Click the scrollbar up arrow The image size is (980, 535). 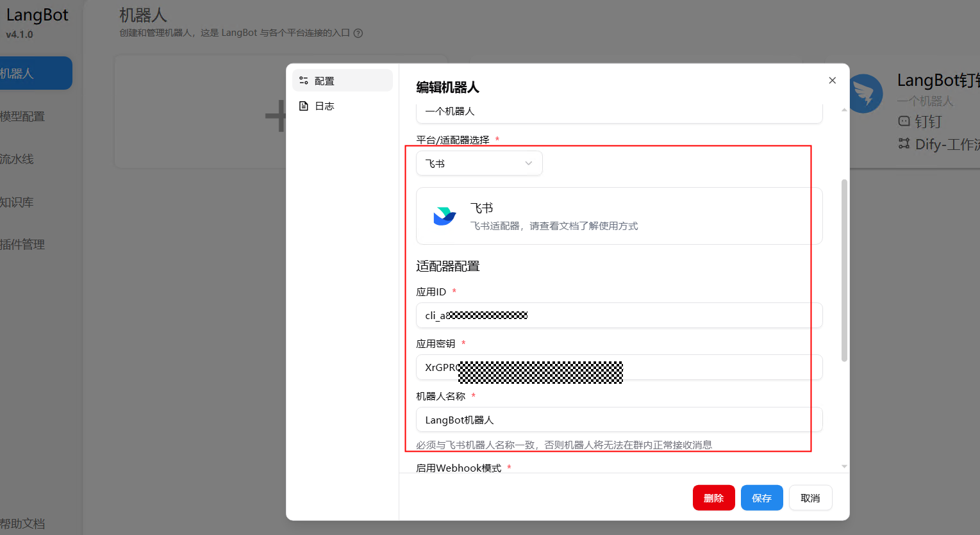tap(844, 110)
